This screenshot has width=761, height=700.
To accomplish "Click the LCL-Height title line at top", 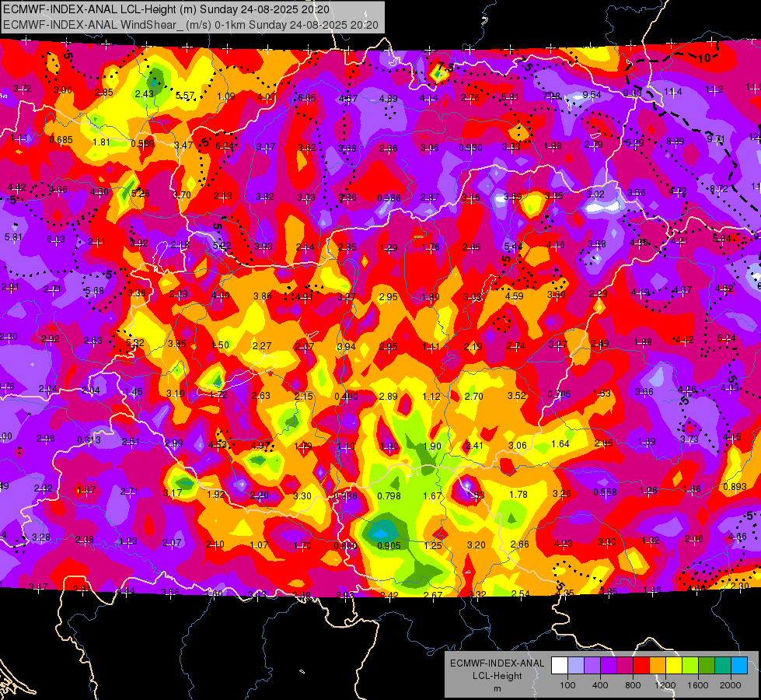I will [x=166, y=9].
